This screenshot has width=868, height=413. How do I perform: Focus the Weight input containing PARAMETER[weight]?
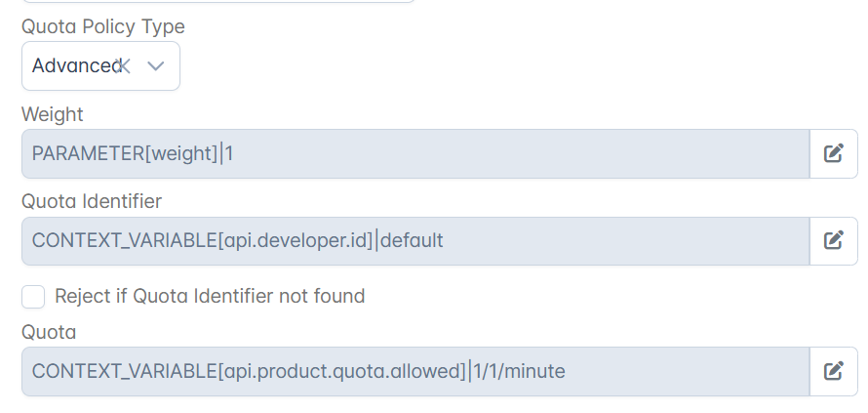415,153
